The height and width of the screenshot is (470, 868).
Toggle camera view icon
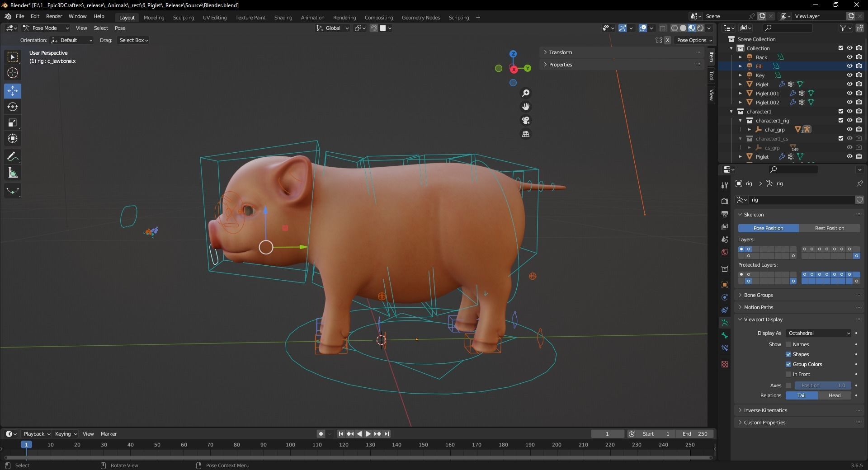(526, 120)
